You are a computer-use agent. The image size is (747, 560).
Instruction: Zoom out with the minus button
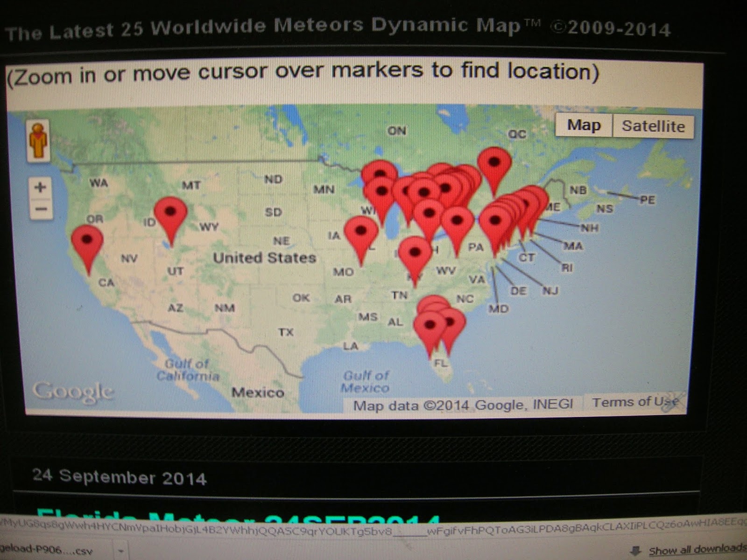tap(41, 209)
